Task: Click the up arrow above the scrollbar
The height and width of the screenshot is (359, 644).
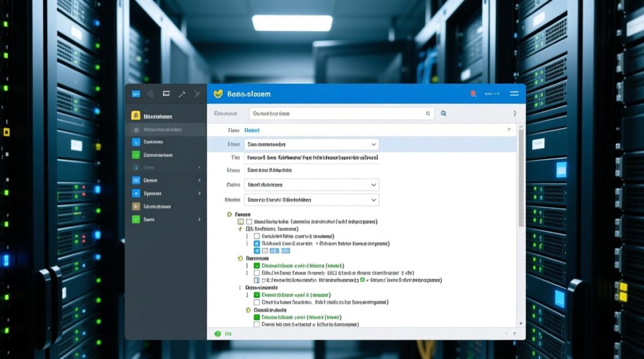Action: pyautogui.click(x=509, y=130)
